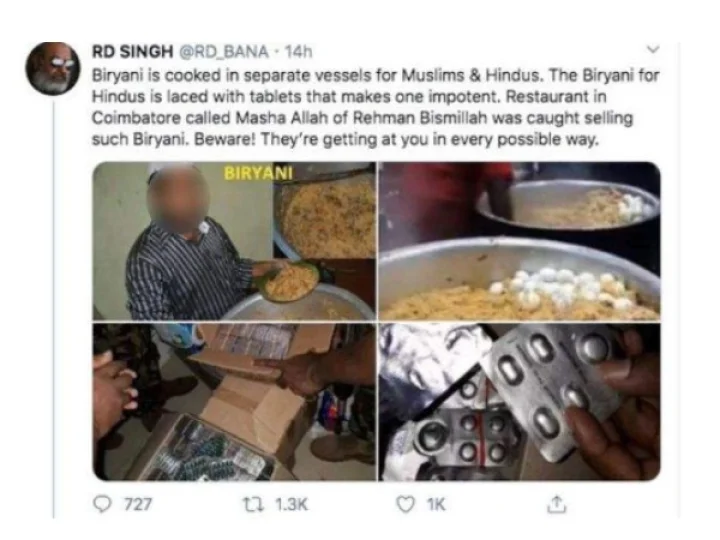Click the thread line below the avatar
The height and width of the screenshot is (540, 720).
click(x=54, y=308)
